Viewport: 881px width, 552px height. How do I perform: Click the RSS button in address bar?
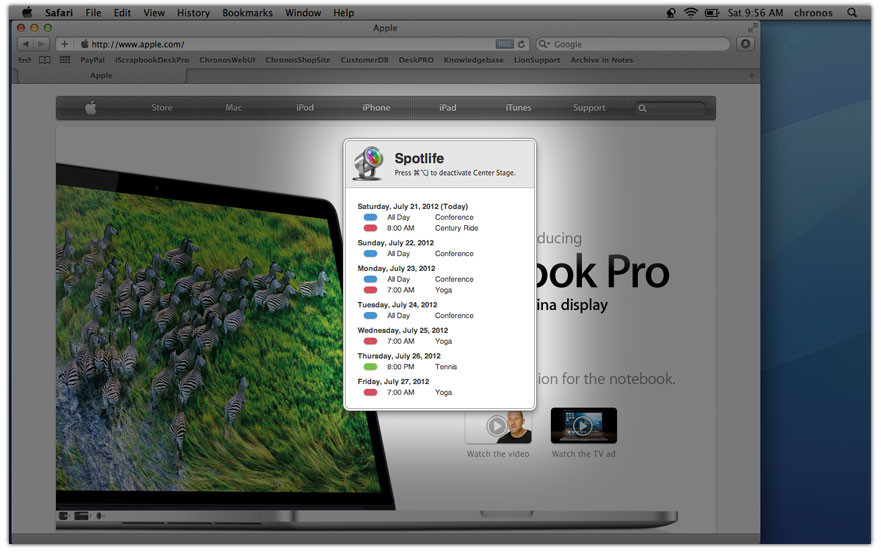(x=505, y=44)
